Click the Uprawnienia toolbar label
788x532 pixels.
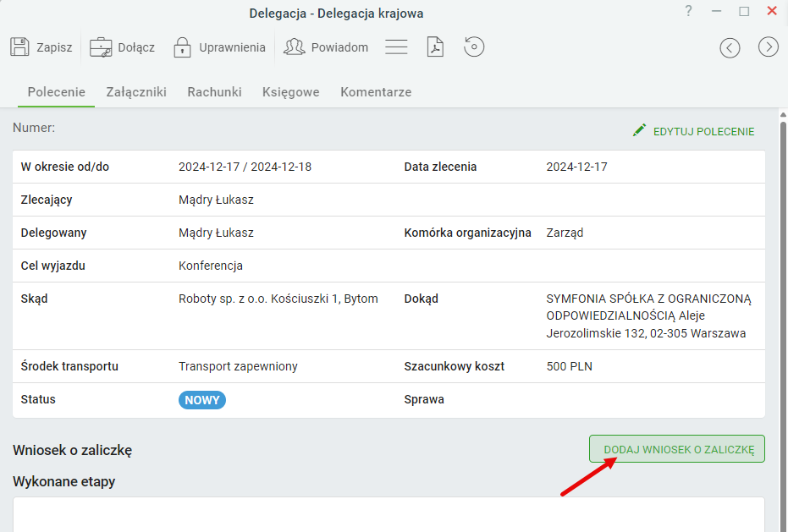(232, 47)
